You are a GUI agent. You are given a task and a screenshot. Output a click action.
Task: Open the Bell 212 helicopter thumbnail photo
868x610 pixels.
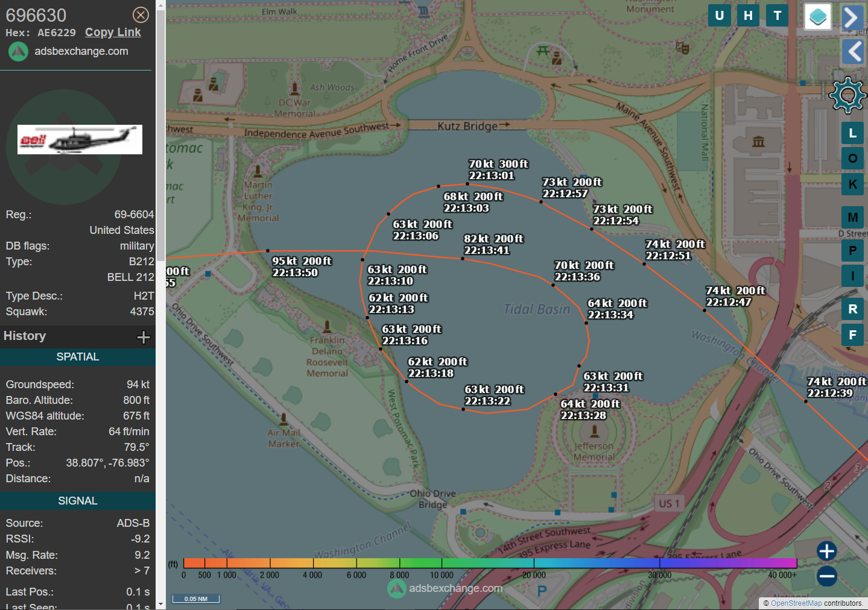[x=80, y=139]
